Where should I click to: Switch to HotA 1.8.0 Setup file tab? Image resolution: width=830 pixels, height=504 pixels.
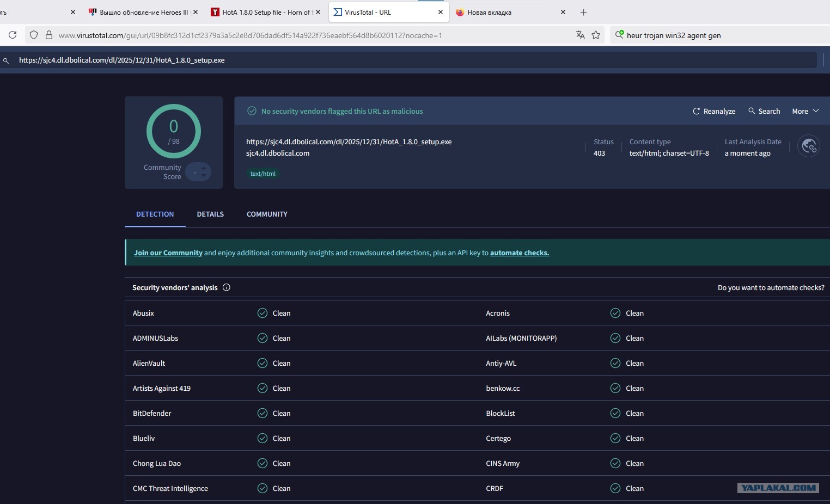tap(266, 12)
